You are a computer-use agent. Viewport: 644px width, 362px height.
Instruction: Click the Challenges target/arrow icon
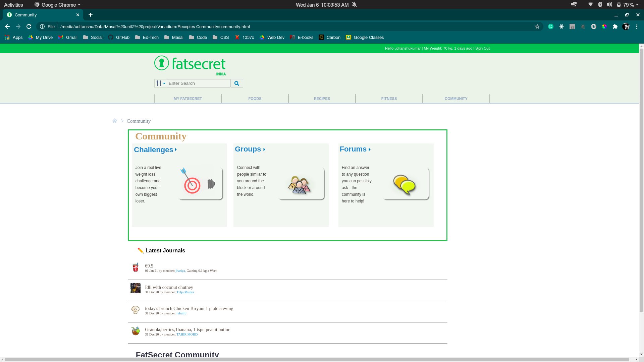192,183
